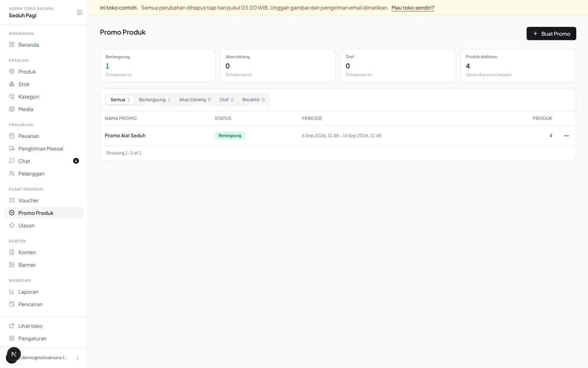
Task: Click the Lihat toko external link icon
Action: point(12,326)
